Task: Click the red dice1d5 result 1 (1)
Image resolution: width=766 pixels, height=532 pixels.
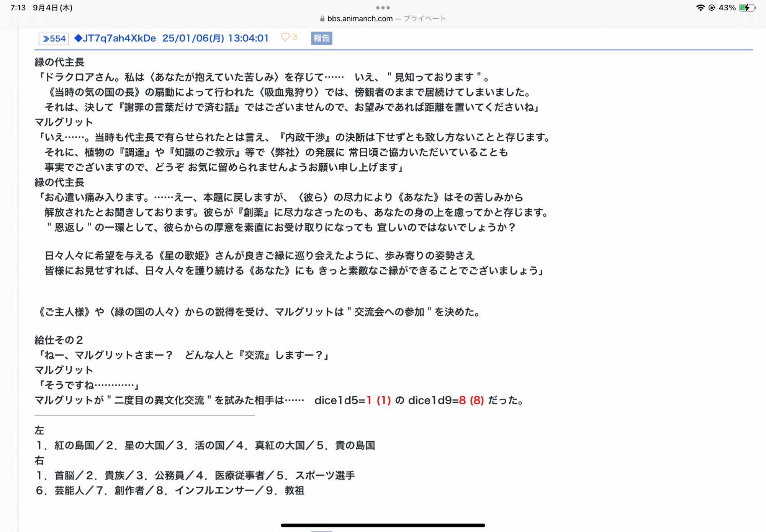Action: tap(378, 400)
